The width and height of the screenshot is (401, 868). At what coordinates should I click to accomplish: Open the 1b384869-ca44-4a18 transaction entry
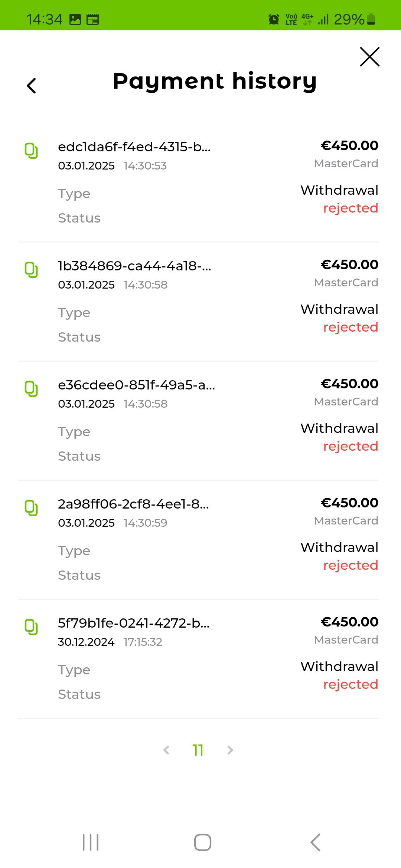[134, 266]
